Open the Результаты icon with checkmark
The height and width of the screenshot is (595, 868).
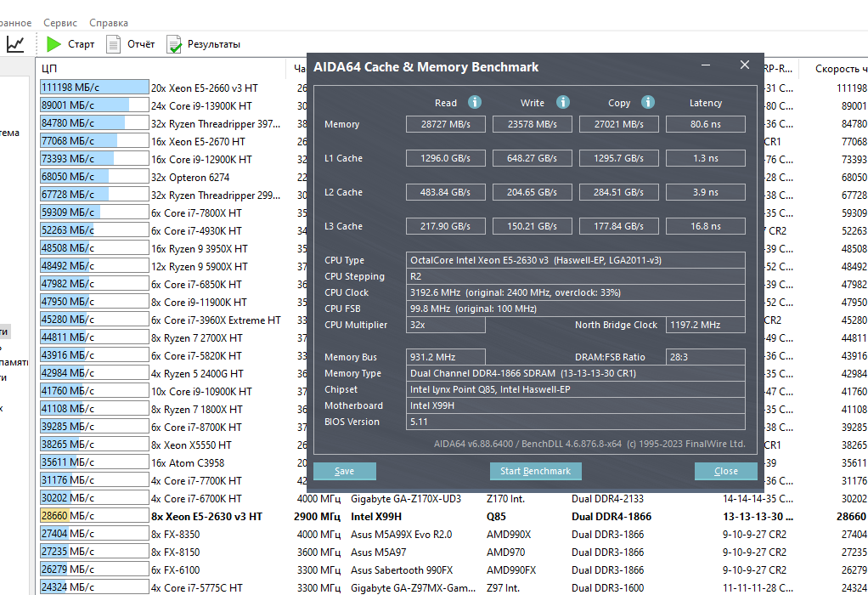(174, 44)
